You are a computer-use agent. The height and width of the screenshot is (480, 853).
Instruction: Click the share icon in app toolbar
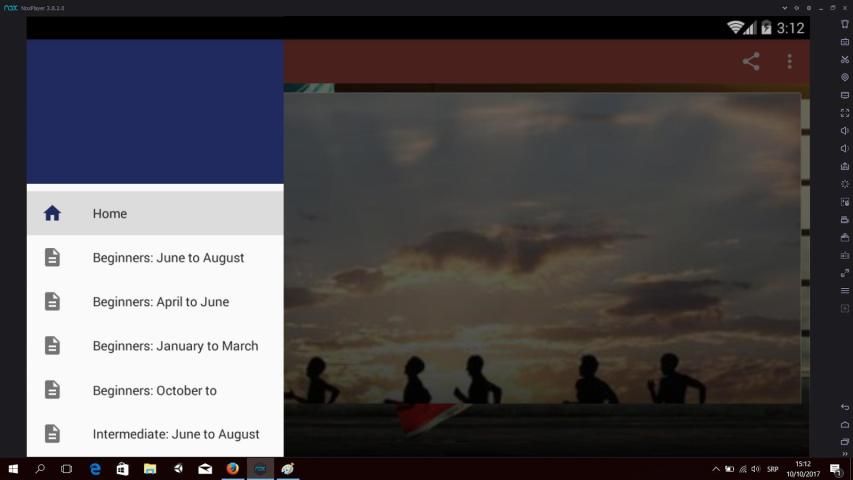pyautogui.click(x=751, y=62)
